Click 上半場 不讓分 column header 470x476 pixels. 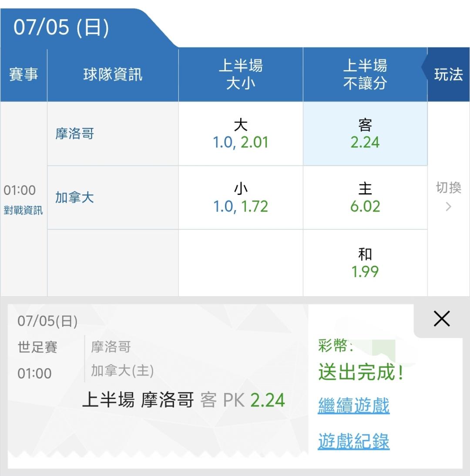[x=365, y=74]
